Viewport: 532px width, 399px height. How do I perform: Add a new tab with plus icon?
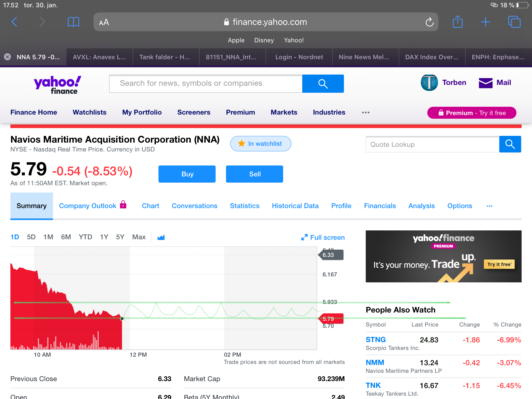coord(485,22)
